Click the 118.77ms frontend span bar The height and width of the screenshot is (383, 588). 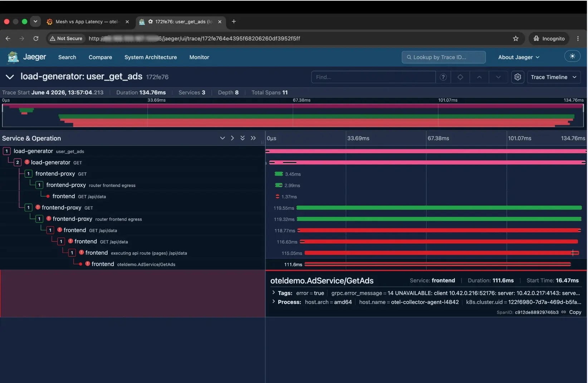coord(439,230)
